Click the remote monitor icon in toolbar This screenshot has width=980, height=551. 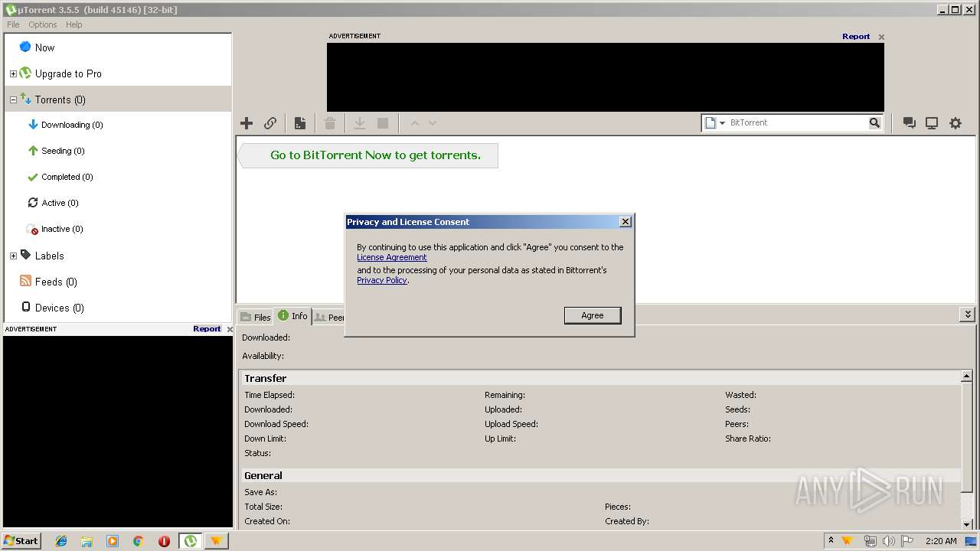click(x=932, y=123)
